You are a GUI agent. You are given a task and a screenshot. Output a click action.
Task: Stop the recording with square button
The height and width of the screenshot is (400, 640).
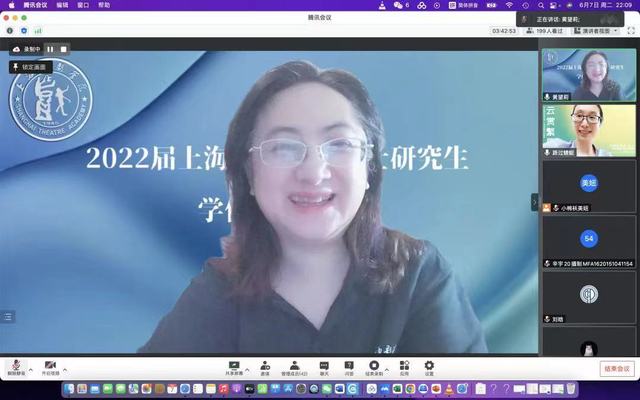point(63,49)
